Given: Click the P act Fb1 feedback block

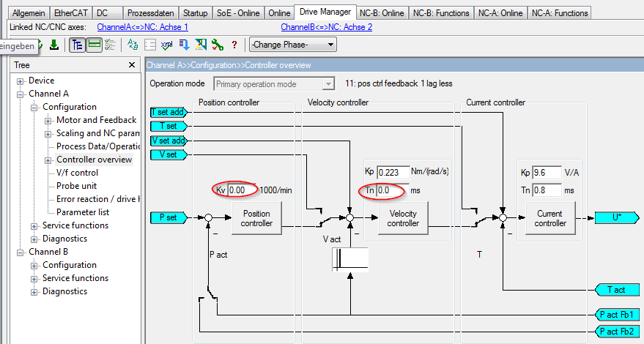Looking at the screenshot, I should coord(617,315).
